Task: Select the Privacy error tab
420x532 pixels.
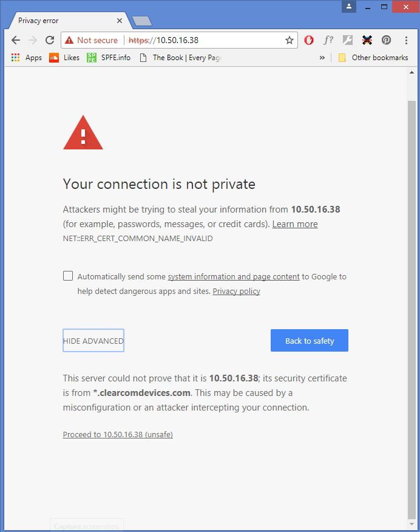Action: point(64,21)
